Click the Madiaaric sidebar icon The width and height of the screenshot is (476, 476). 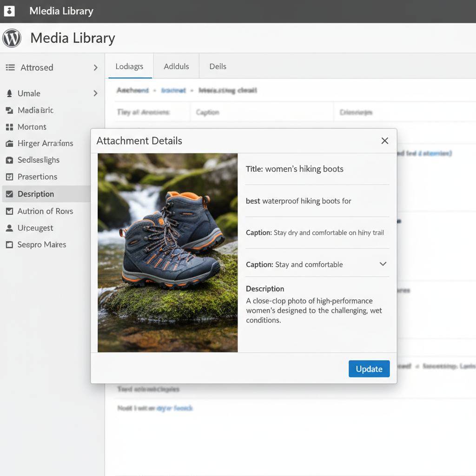9,110
